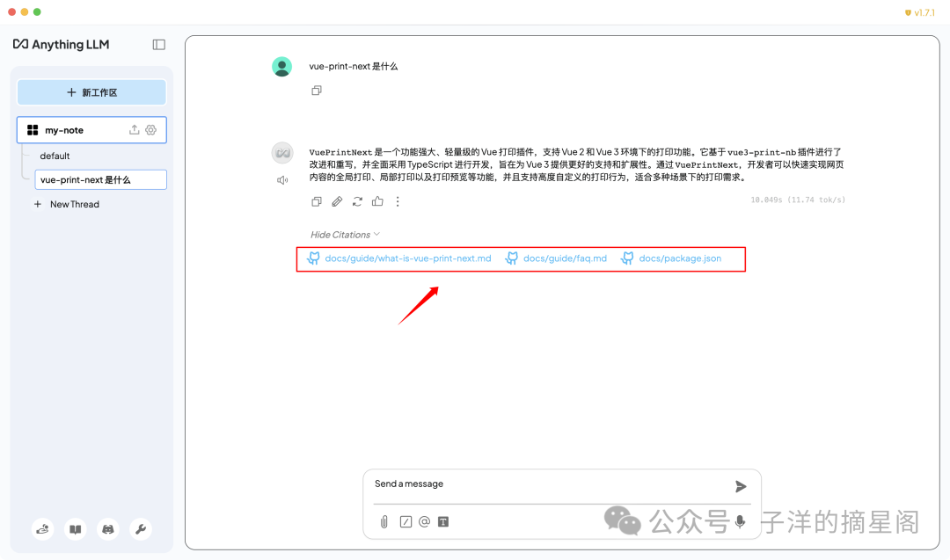Open my-note workspace settings gear
This screenshot has height=560, width=950.
coord(151,129)
